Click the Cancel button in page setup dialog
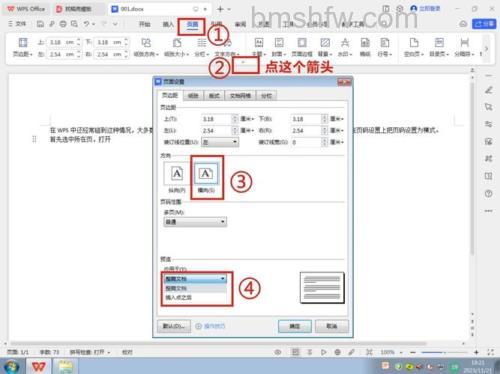Viewport: 500px width, 374px height. (x=332, y=326)
